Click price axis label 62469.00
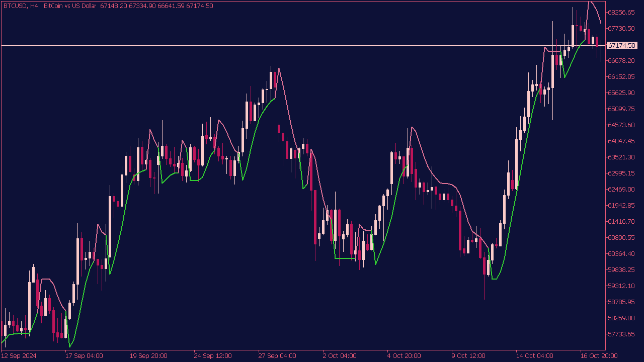 coord(621,189)
